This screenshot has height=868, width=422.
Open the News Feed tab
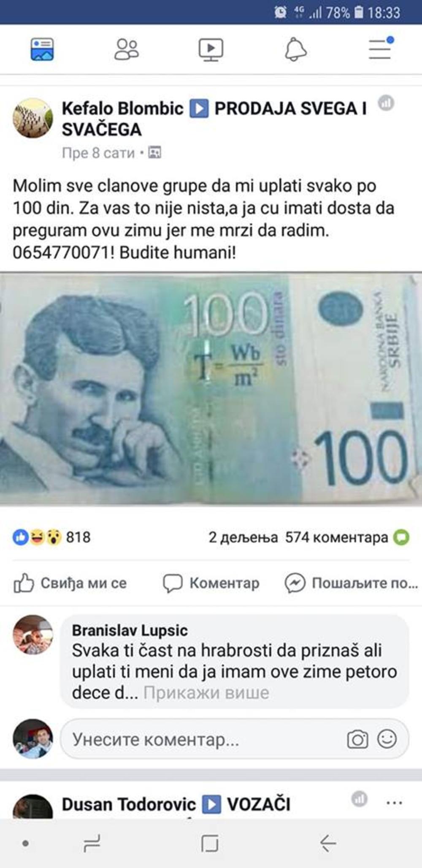click(x=42, y=50)
